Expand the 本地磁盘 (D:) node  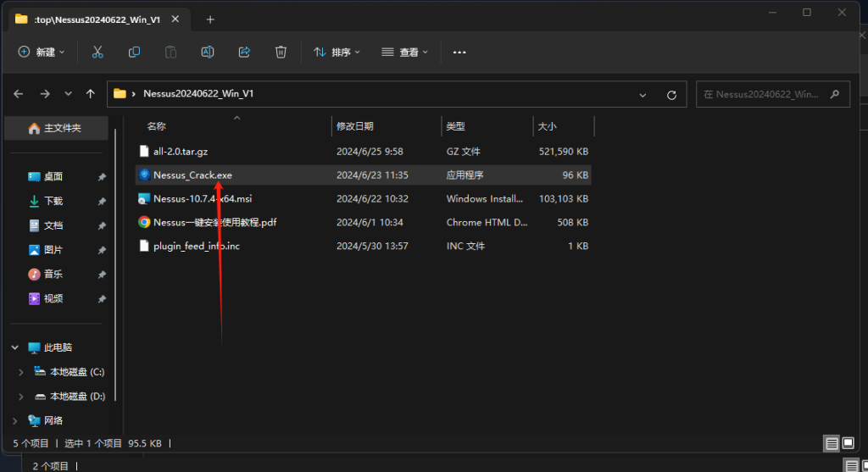(x=21, y=397)
